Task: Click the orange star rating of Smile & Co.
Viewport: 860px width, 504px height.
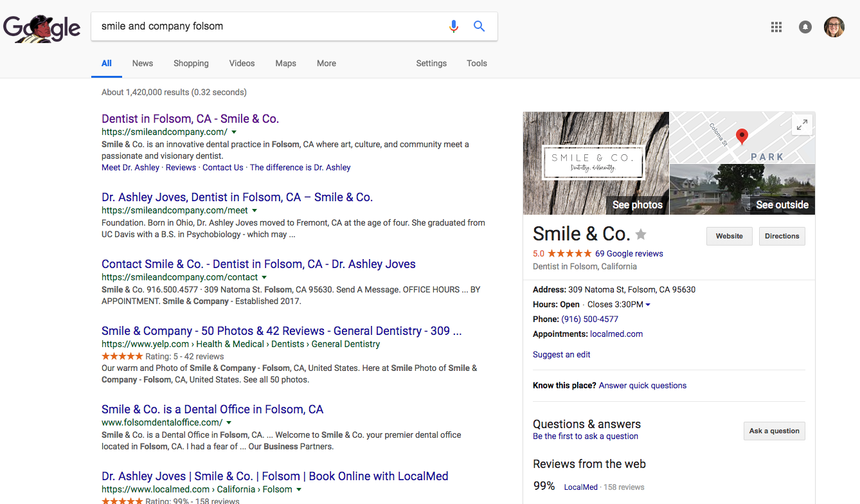Action: tap(569, 253)
